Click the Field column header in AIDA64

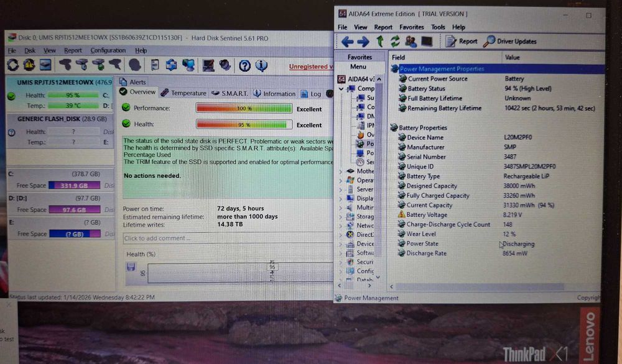pos(446,57)
